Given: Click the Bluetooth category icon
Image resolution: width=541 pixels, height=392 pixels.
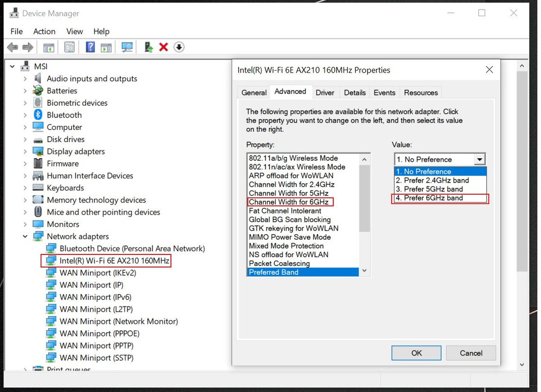Looking at the screenshot, I should 38,115.
